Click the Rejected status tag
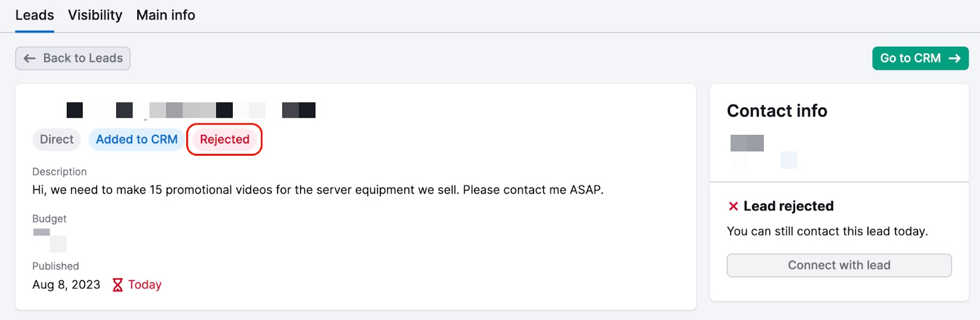Viewport: 980px width, 320px height. tap(225, 140)
